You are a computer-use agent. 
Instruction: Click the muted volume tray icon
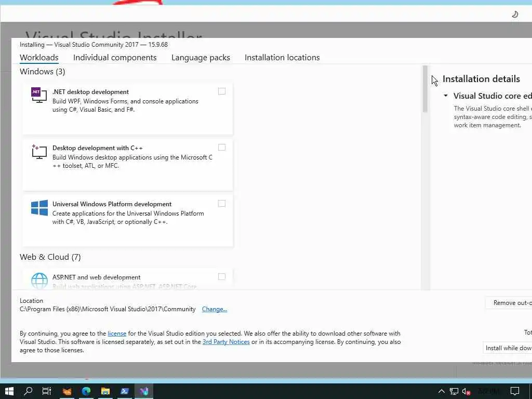(x=466, y=392)
